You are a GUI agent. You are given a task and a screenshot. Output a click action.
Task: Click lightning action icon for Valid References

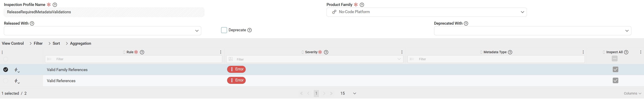pyautogui.click(x=17, y=81)
